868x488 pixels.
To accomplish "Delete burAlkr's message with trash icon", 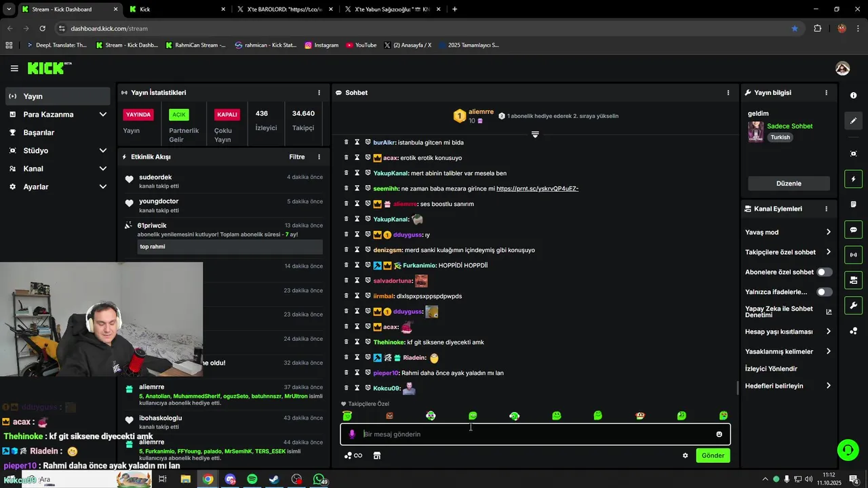I will tap(347, 142).
